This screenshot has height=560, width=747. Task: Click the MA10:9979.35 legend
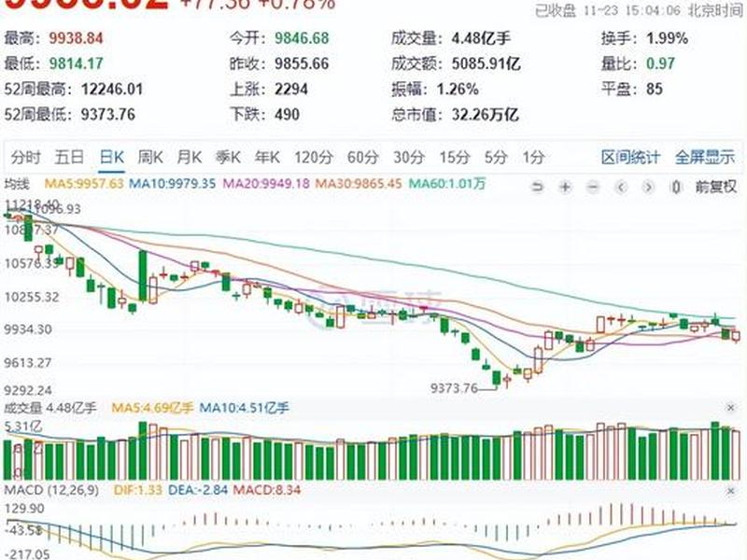point(173,184)
